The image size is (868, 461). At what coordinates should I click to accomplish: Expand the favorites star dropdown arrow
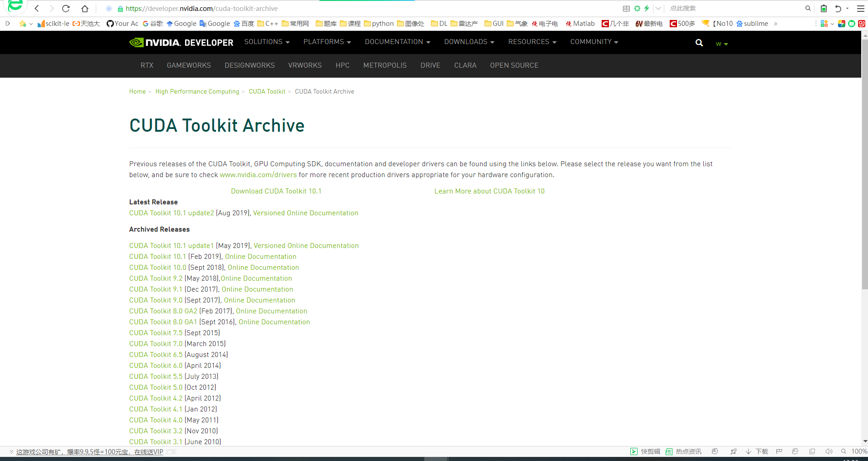click(x=31, y=24)
